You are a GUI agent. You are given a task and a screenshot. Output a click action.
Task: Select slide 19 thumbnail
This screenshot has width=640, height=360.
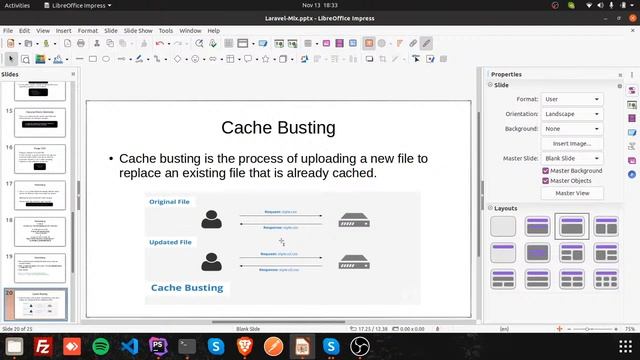(40, 268)
